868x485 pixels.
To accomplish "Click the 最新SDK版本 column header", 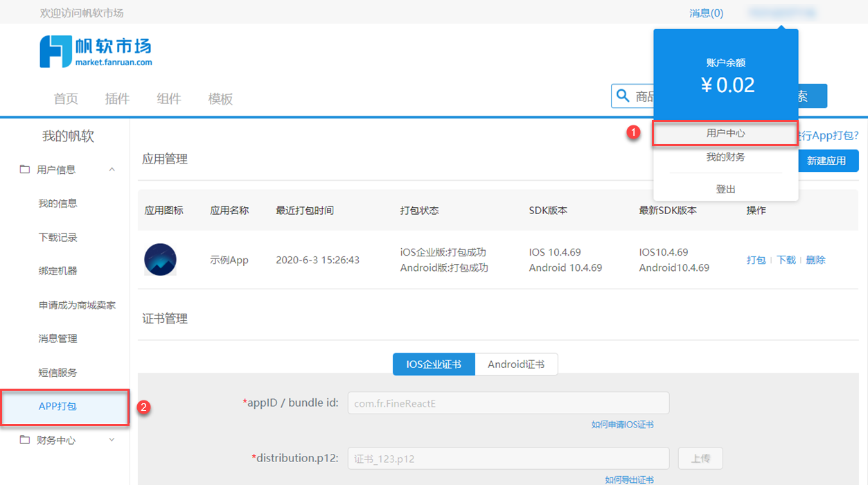I will 668,210.
